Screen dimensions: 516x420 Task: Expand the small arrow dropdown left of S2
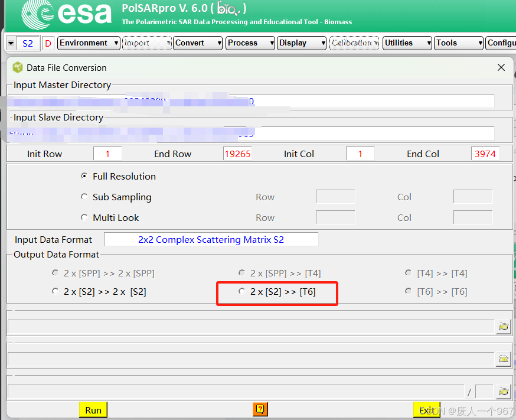click(11, 43)
